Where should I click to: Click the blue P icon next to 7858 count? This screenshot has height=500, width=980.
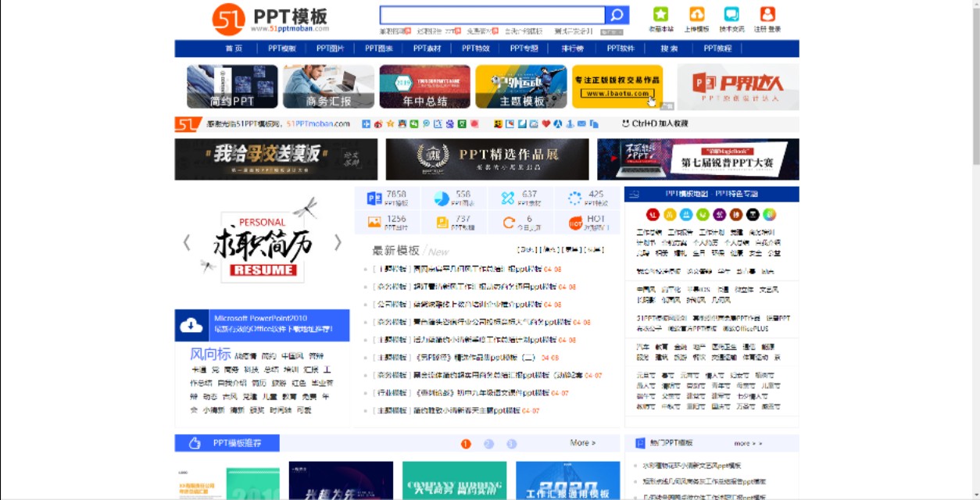pyautogui.click(x=373, y=198)
